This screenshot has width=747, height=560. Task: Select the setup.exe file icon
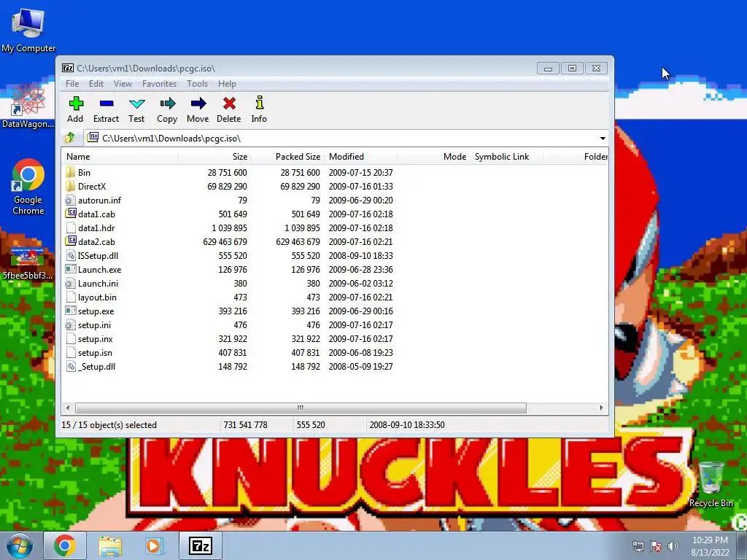tap(71, 311)
